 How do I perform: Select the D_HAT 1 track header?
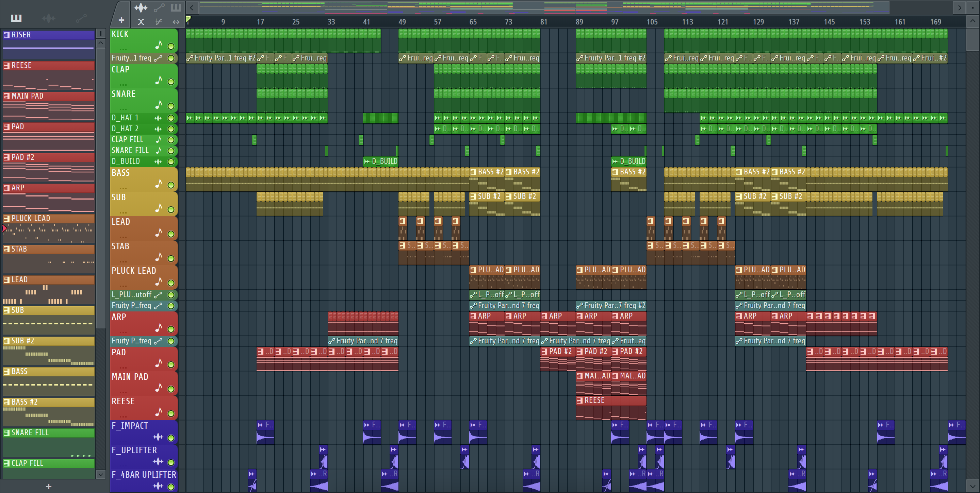coord(144,118)
